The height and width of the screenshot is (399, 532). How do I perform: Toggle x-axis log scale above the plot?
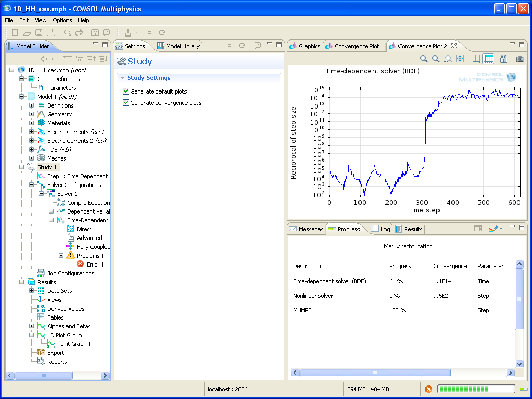pos(476,59)
